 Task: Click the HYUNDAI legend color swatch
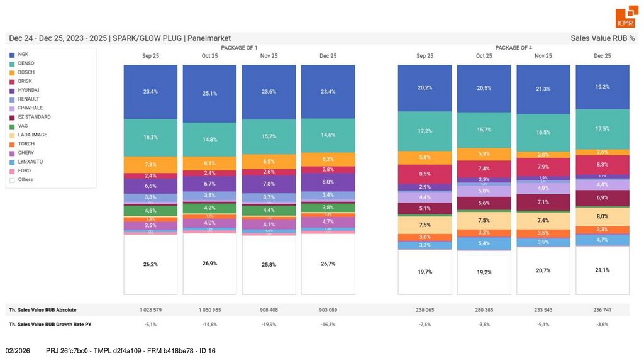(12, 91)
